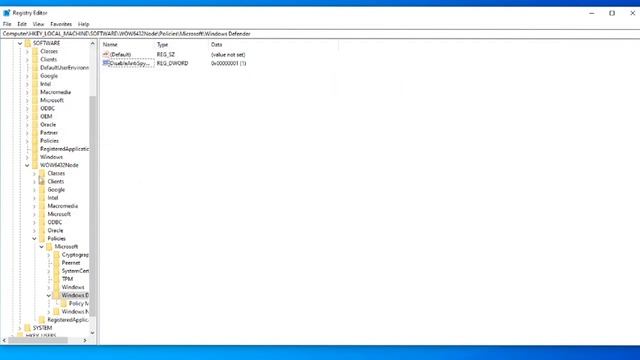The height and width of the screenshot is (360, 640).
Task: Collapse the WOW6432Node key
Action: [x=27, y=165]
